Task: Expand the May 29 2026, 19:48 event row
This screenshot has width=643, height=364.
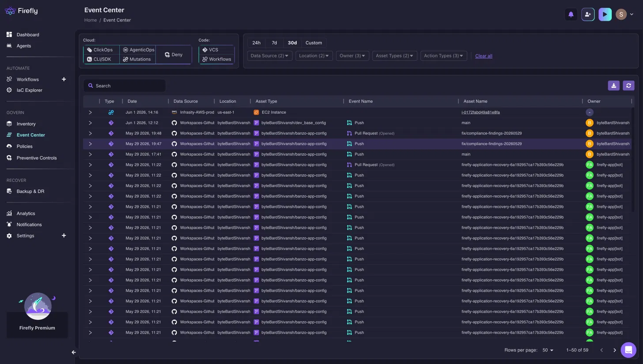Action: click(x=90, y=133)
